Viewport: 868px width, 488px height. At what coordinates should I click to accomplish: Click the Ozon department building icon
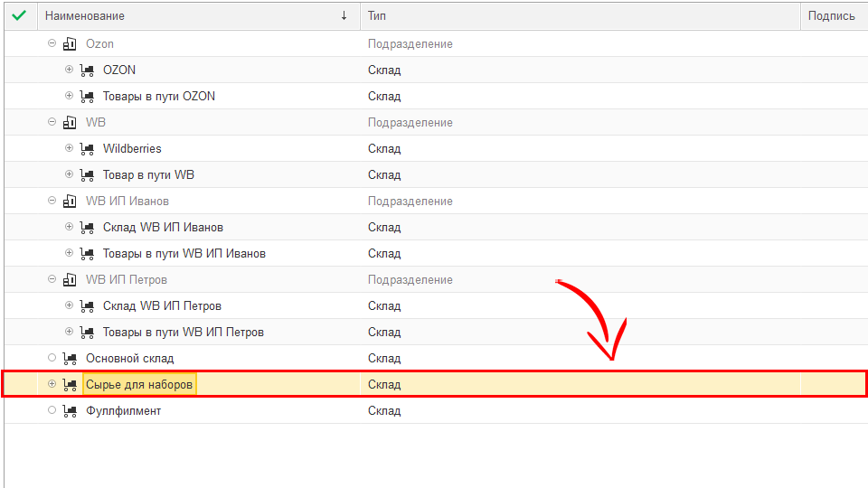point(70,43)
